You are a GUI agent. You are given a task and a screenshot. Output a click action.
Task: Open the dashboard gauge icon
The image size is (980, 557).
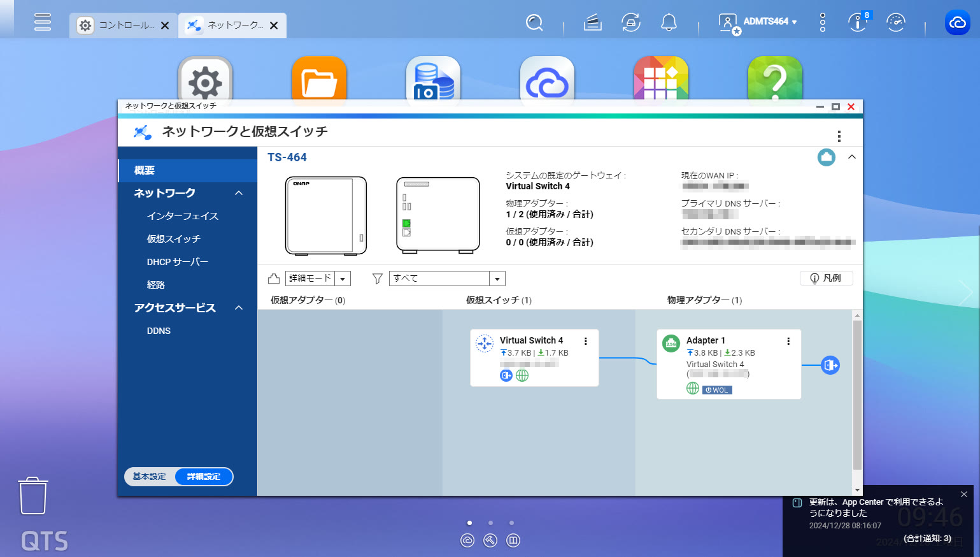pos(896,22)
